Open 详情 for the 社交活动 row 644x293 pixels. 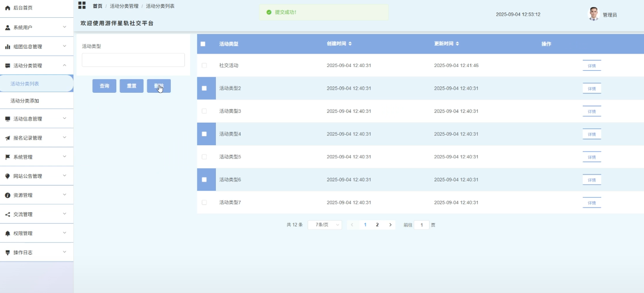tap(592, 66)
